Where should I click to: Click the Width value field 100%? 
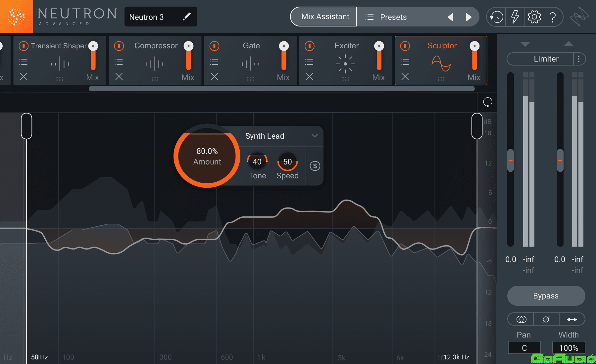569,348
